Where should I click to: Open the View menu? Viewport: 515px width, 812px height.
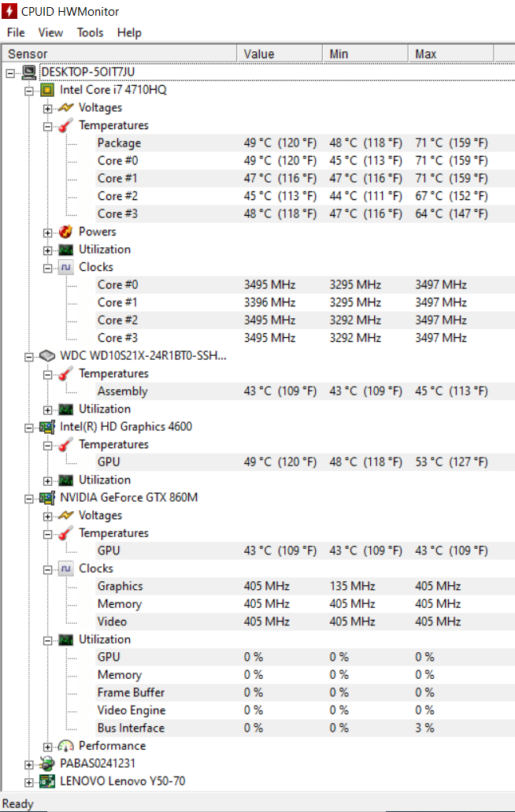click(50, 32)
